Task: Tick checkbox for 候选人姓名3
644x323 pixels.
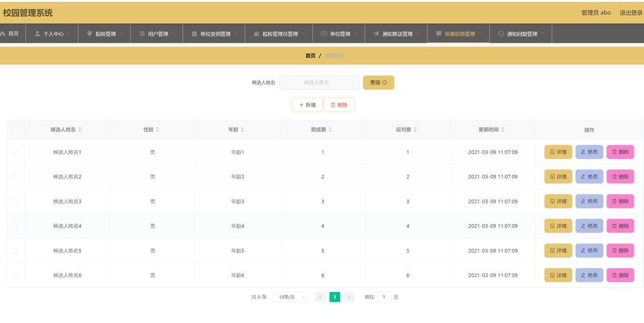Action: pyautogui.click(x=16, y=202)
